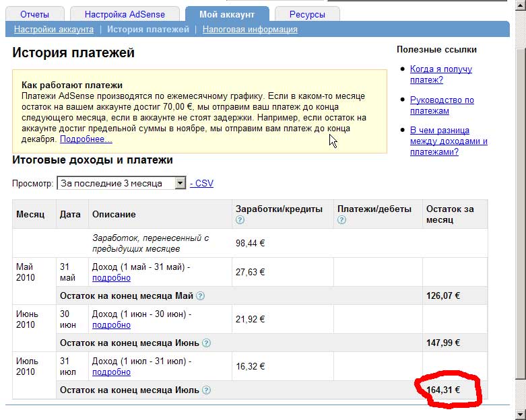
Task: Open the Настройка AdSense tab
Action: click(x=124, y=14)
